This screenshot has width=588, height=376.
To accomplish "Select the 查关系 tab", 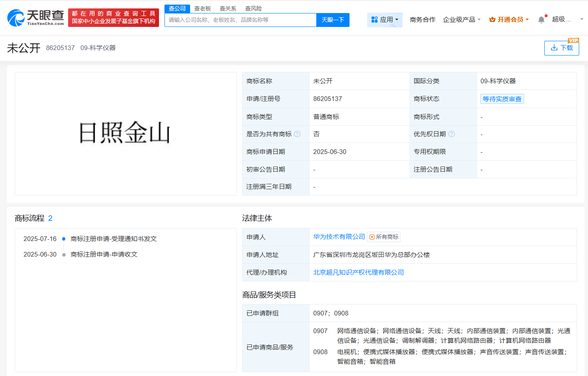I will (228, 8).
